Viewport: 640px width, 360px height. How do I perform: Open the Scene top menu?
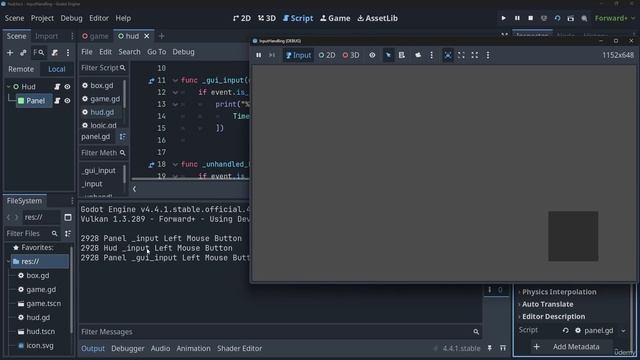[14, 18]
